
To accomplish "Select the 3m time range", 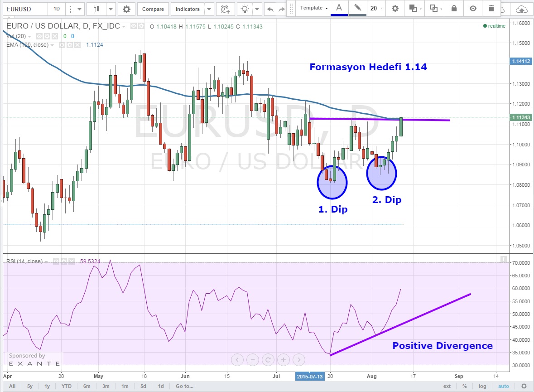I will [x=105, y=386].
